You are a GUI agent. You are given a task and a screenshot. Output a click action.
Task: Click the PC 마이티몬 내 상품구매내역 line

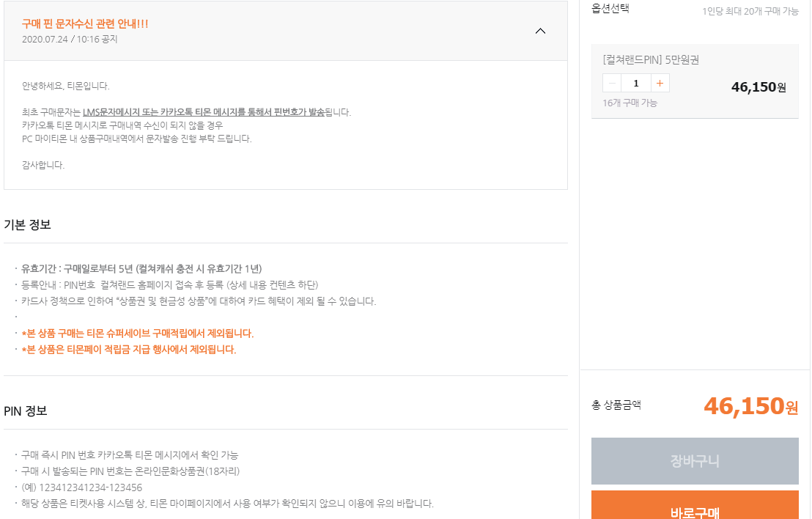137,139
